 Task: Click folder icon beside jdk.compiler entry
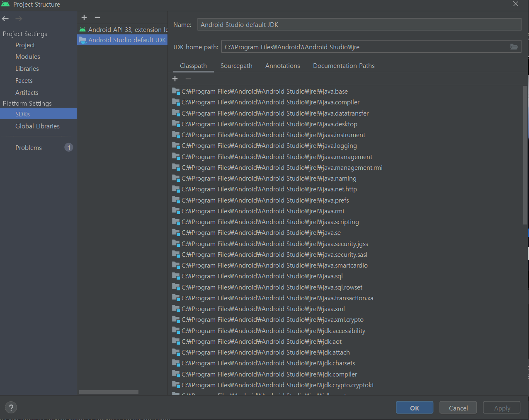[176, 374]
